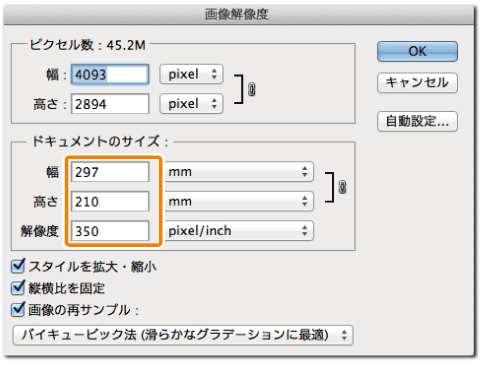Viewport: 491px width, 367px height.
Task: Toggle 画像の再サンプル checkbox
Action: pyautogui.click(x=18, y=310)
